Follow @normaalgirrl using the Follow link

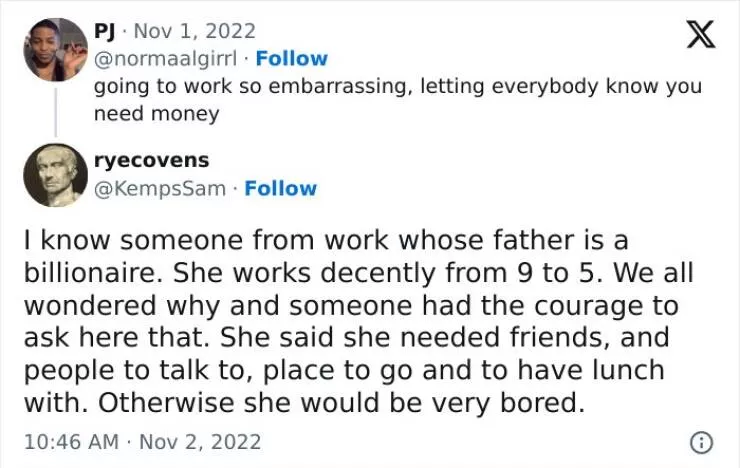[291, 59]
